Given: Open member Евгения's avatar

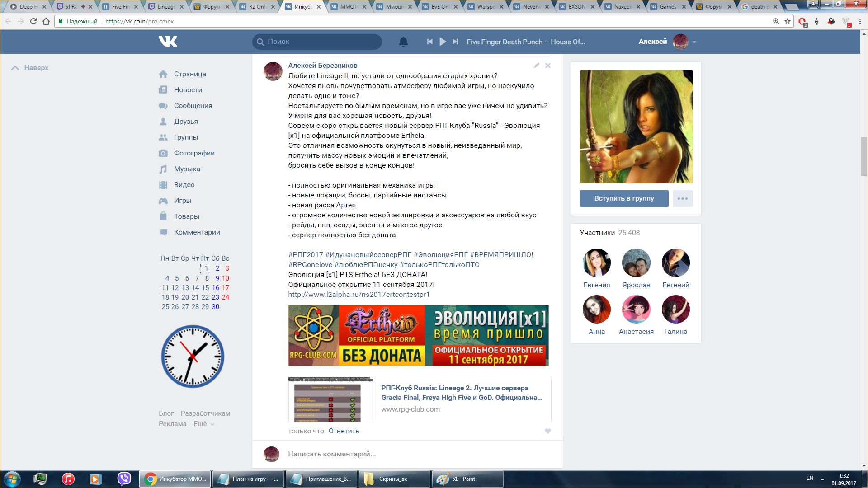Looking at the screenshot, I should click(x=597, y=263).
